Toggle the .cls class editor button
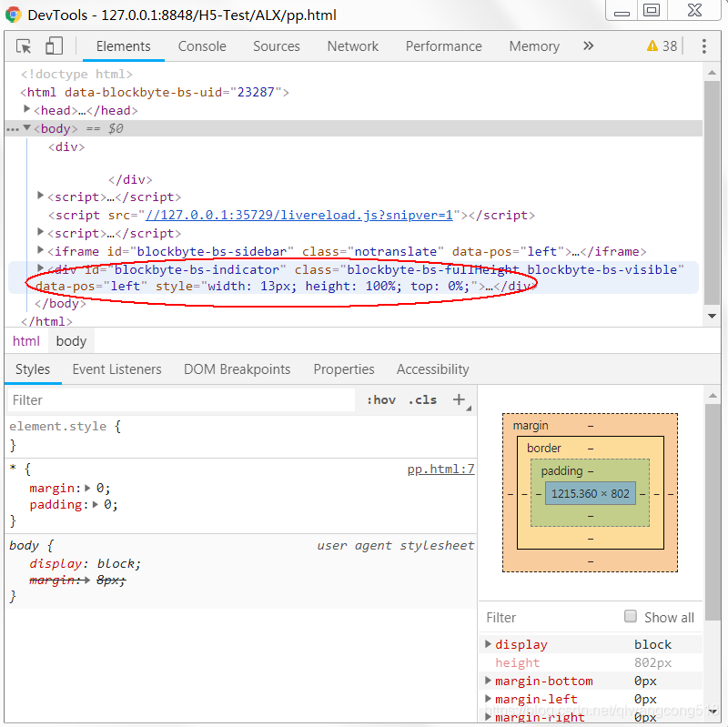This screenshot has width=728, height=727. coord(422,399)
